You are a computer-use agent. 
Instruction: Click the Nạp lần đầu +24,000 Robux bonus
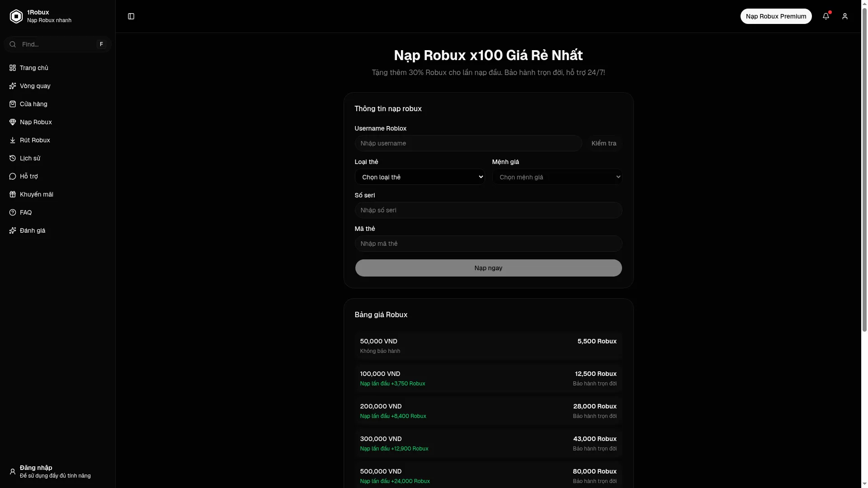[395, 481]
